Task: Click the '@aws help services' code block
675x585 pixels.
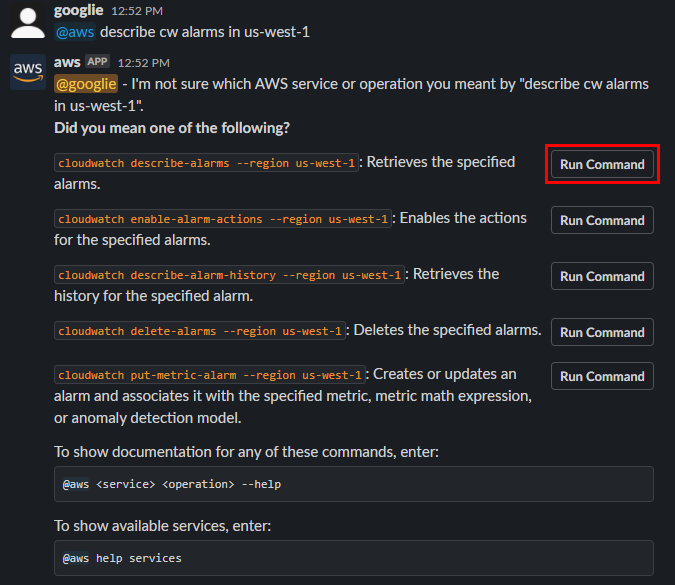Action: coord(354,558)
